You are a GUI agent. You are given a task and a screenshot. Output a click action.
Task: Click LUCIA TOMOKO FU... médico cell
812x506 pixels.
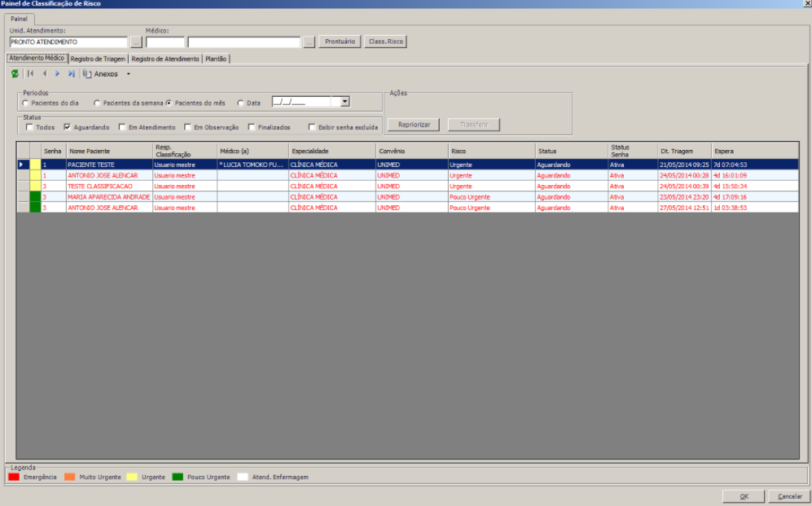[x=252, y=165]
